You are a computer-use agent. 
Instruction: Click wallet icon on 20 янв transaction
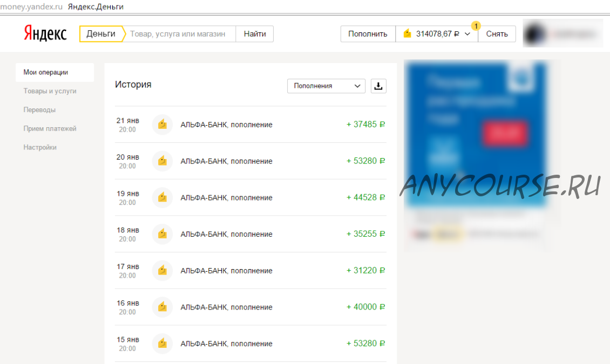click(162, 161)
